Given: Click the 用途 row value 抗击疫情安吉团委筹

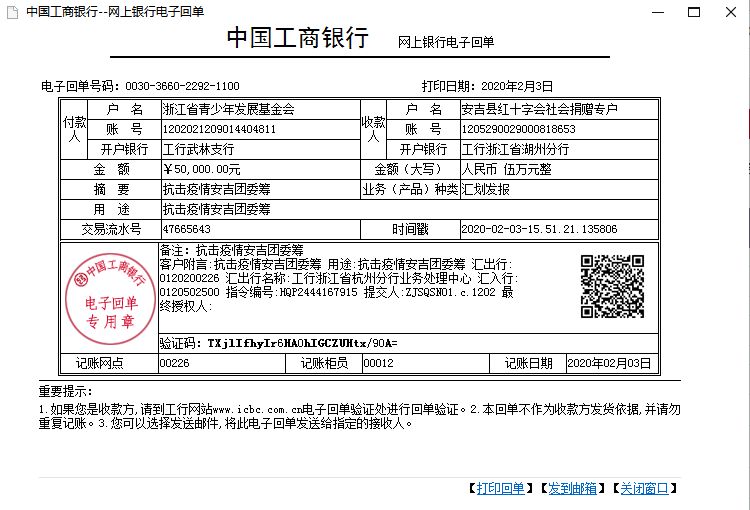Looking at the screenshot, I should 217,210.
